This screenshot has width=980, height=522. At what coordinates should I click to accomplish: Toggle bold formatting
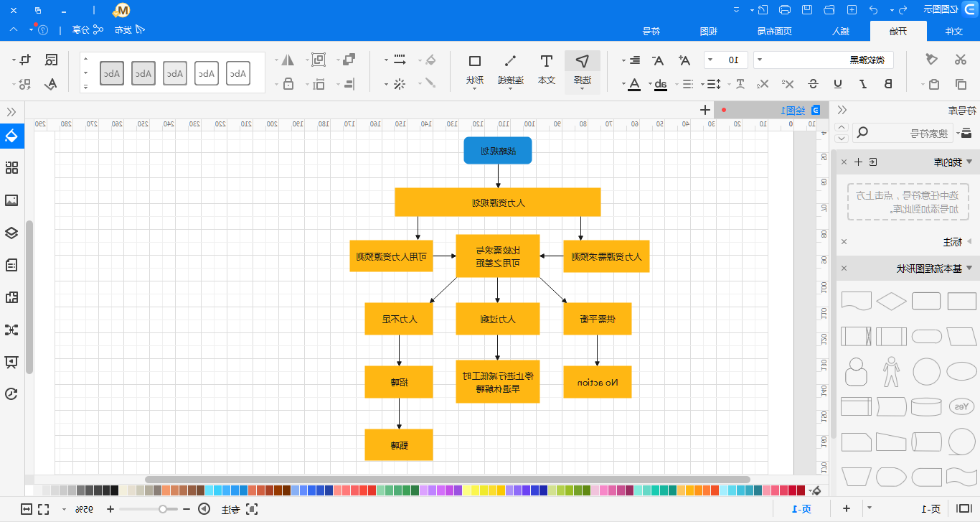888,84
